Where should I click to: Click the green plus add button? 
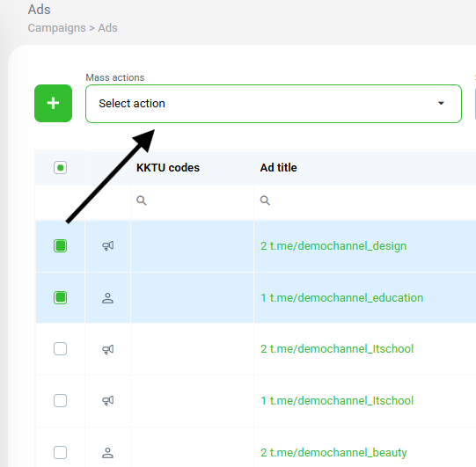53,103
